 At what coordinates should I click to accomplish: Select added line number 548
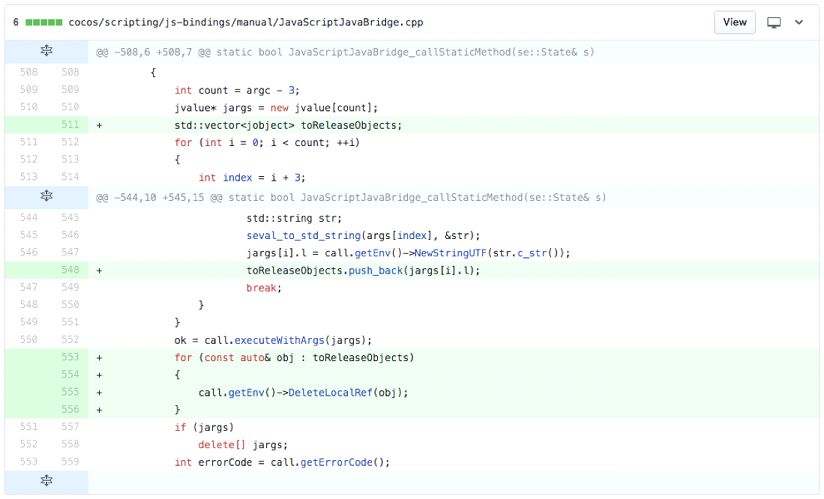coord(69,270)
